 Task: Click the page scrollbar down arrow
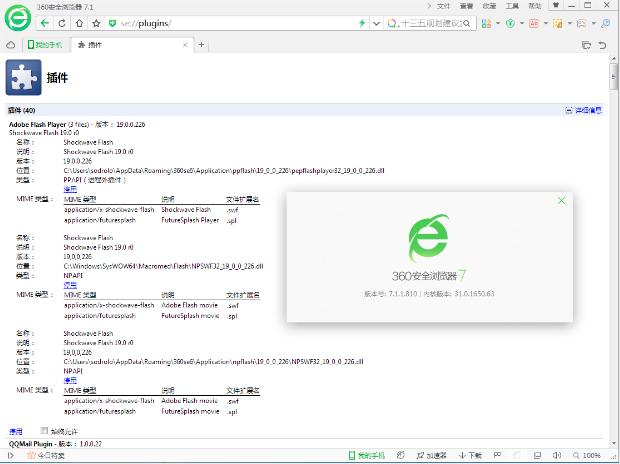click(613, 443)
